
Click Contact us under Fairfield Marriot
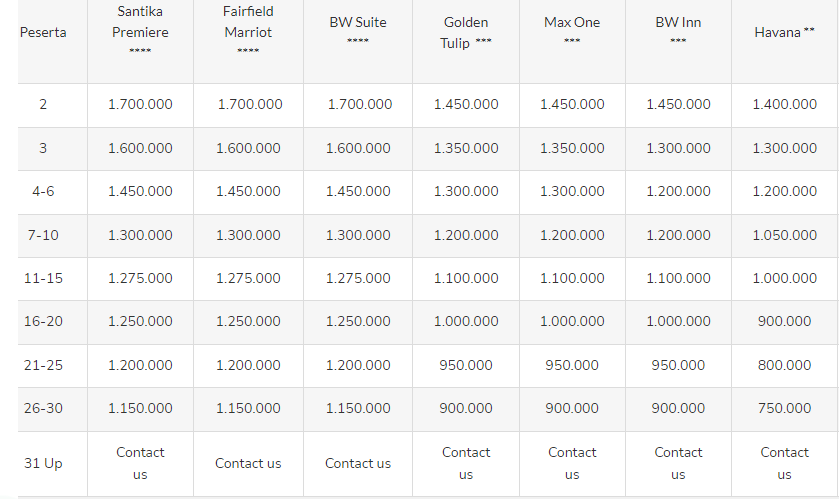(248, 463)
